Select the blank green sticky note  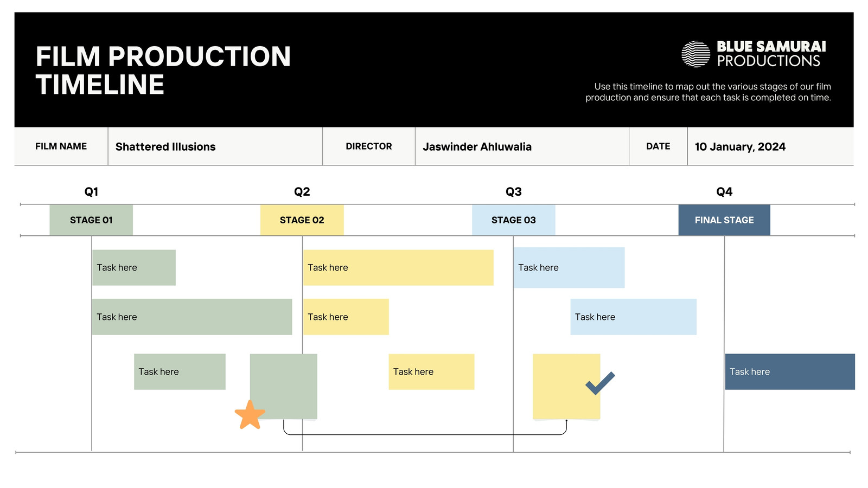(x=284, y=387)
